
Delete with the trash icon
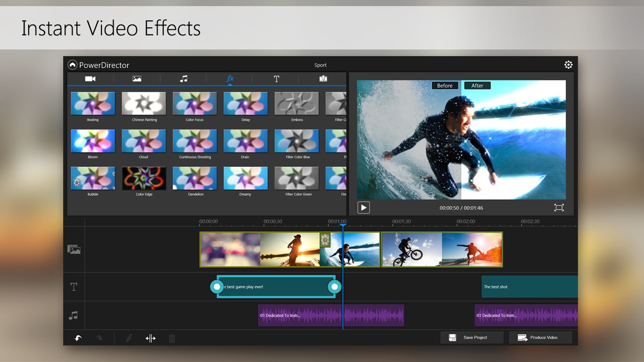(x=172, y=338)
